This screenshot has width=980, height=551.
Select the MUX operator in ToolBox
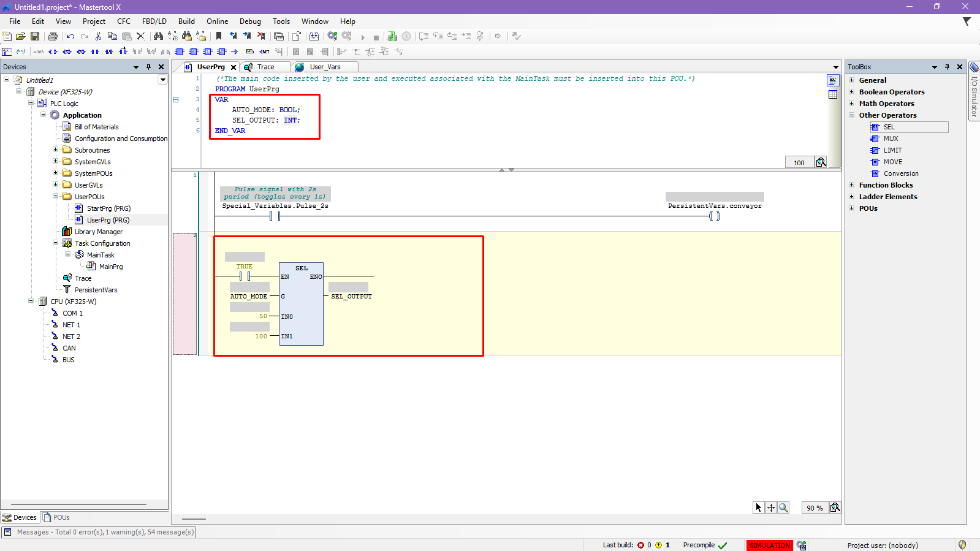891,139
